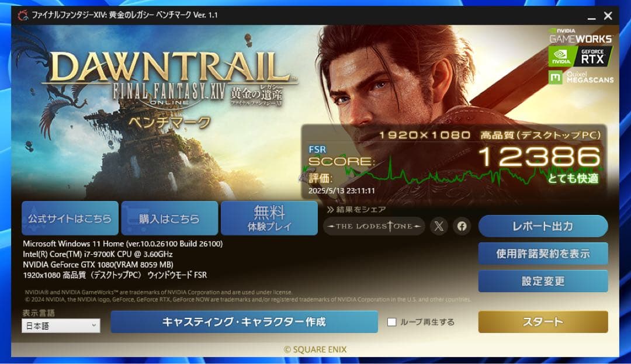Viewport: 631px width, 364px height.
Task: Change settings with 設定変更 button
Action: click(543, 281)
